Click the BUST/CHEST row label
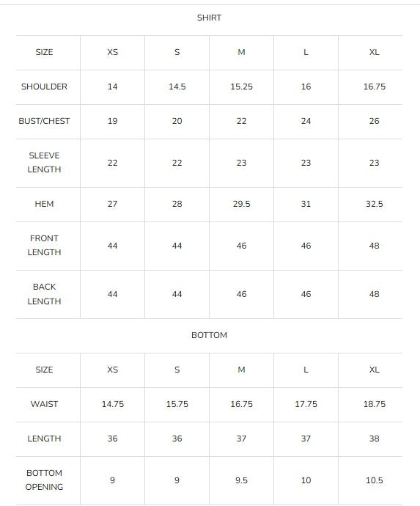 click(x=44, y=121)
